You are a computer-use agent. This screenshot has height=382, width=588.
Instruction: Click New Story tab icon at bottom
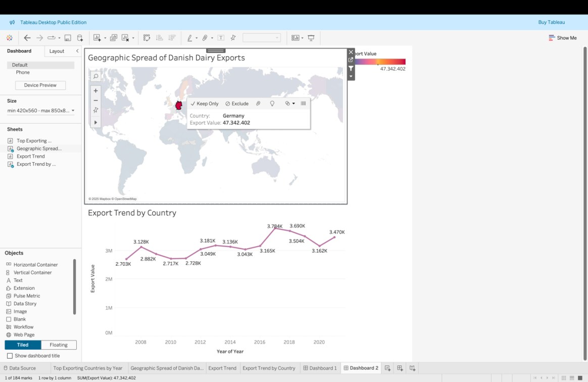[x=412, y=368]
